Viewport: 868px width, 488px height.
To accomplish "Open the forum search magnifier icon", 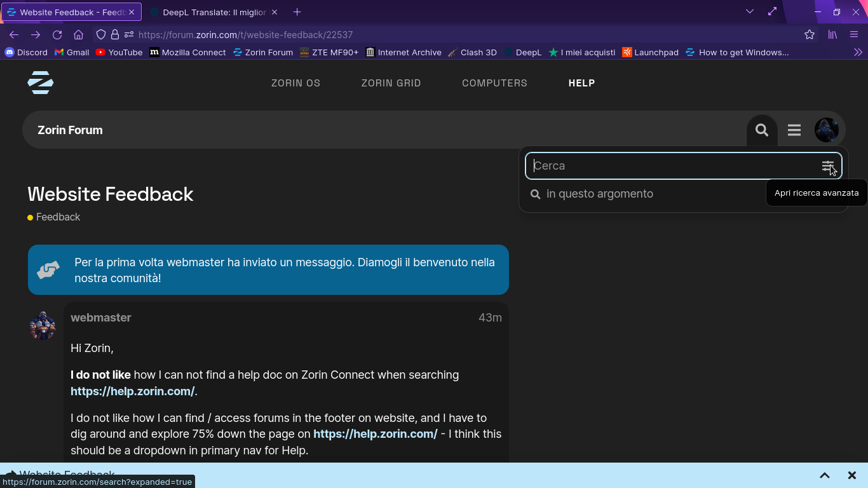I will [762, 130].
